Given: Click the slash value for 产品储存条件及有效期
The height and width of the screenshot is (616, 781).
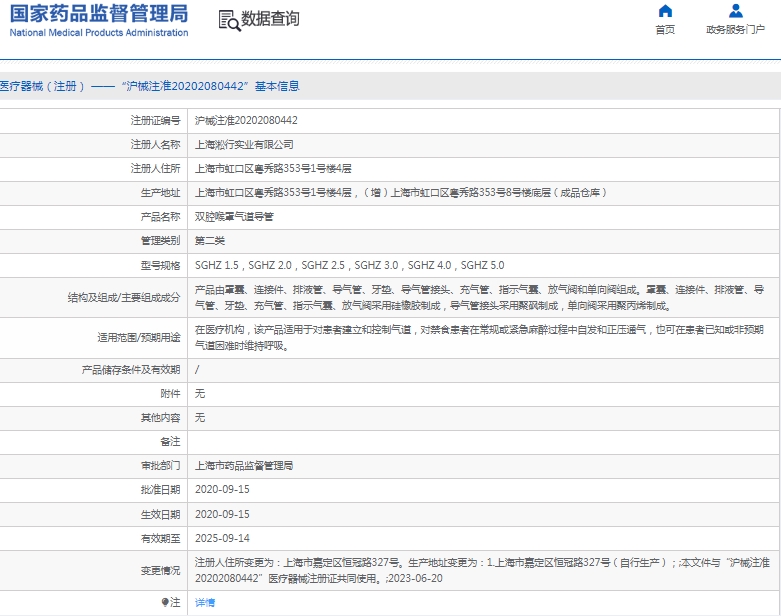Looking at the screenshot, I should (x=197, y=370).
